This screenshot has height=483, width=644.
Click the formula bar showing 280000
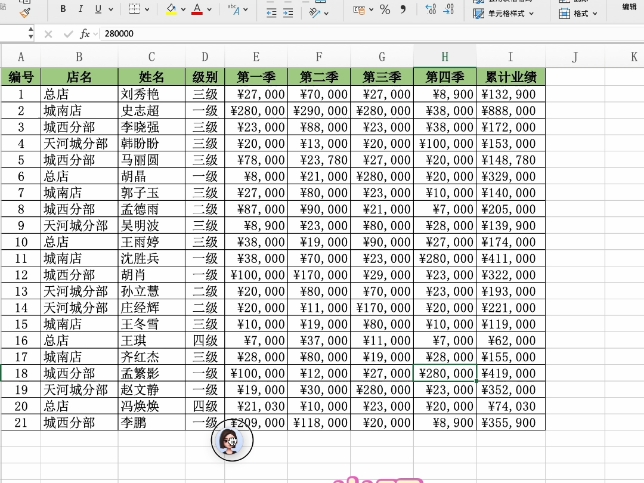pyautogui.click(x=372, y=34)
